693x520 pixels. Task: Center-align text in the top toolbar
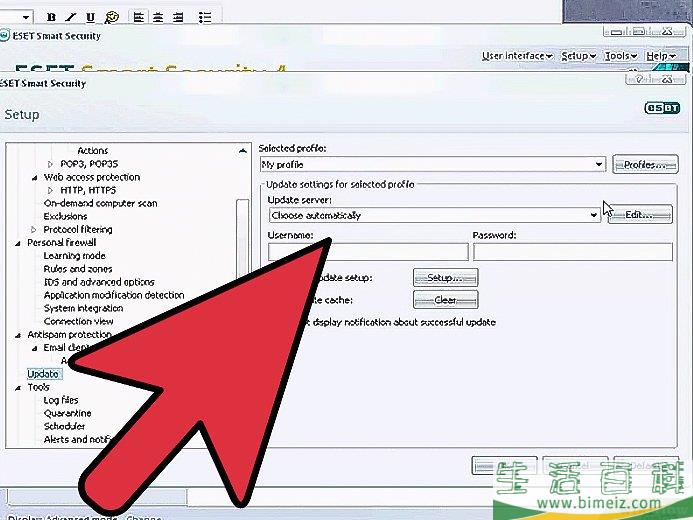pos(158,17)
